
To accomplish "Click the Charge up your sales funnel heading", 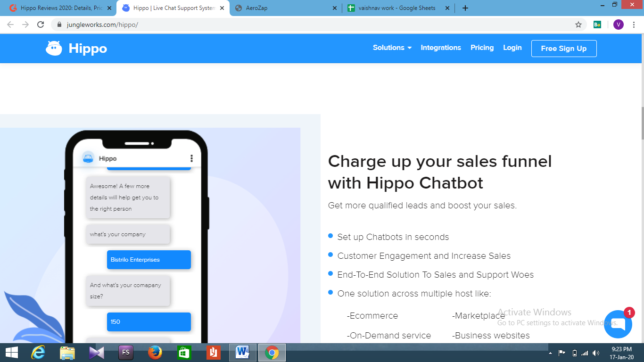I will tap(440, 172).
